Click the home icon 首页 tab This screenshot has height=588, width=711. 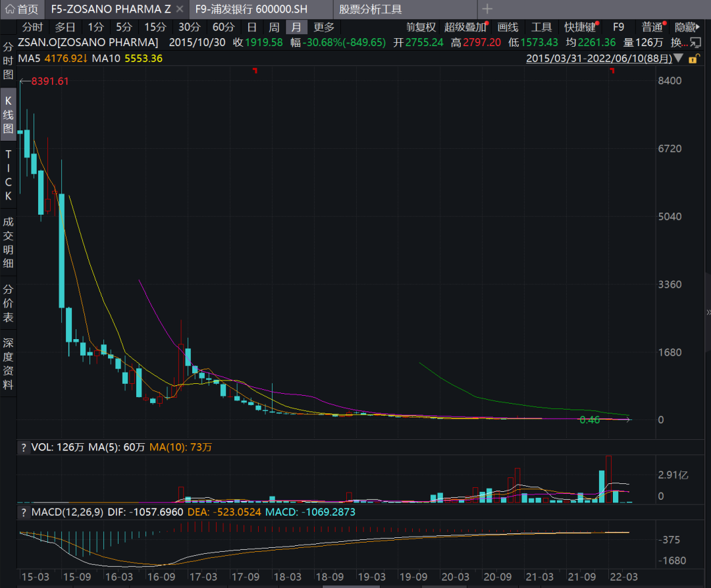(x=22, y=9)
